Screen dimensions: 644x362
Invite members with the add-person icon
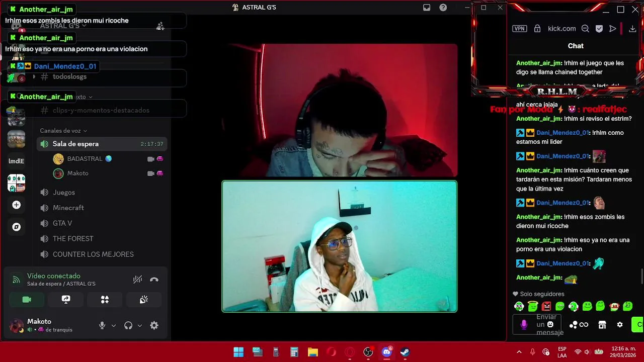tap(160, 26)
